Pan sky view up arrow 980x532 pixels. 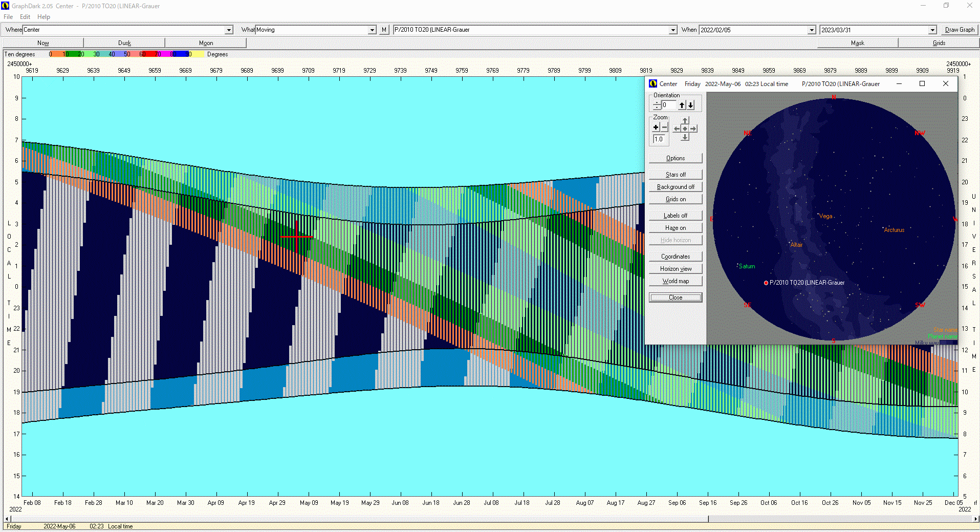(685, 121)
